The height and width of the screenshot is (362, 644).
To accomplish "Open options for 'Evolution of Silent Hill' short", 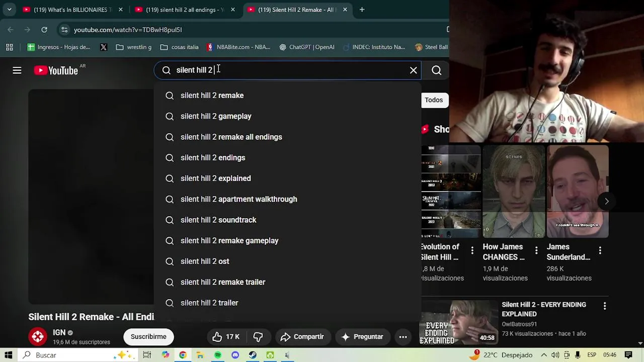I will pos(472,250).
